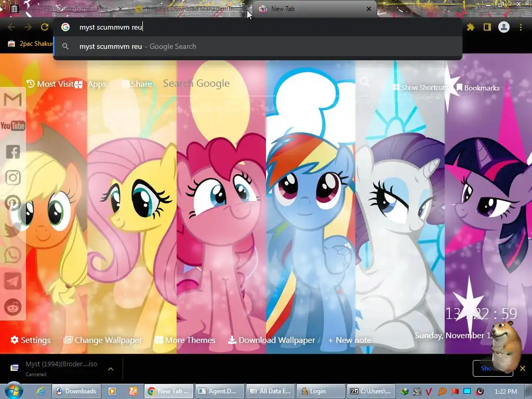Open Twitter shortcut in left sidebar
The image size is (532, 399).
click(x=13, y=229)
